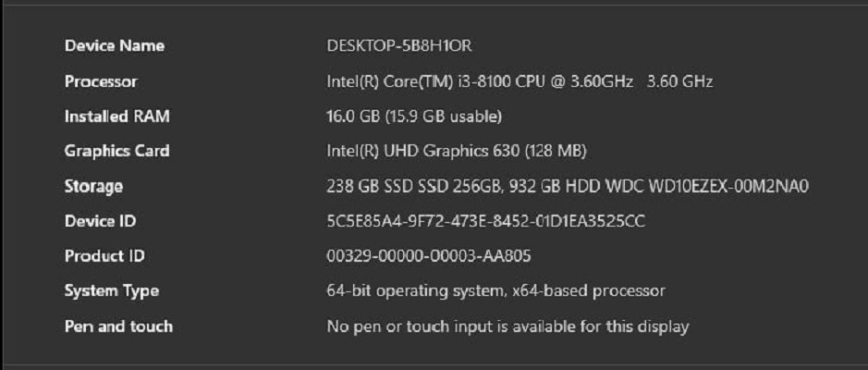Image resolution: width=868 pixels, height=370 pixels.
Task: Click the Intel Core i3-8100 processor text
Action: [x=479, y=81]
